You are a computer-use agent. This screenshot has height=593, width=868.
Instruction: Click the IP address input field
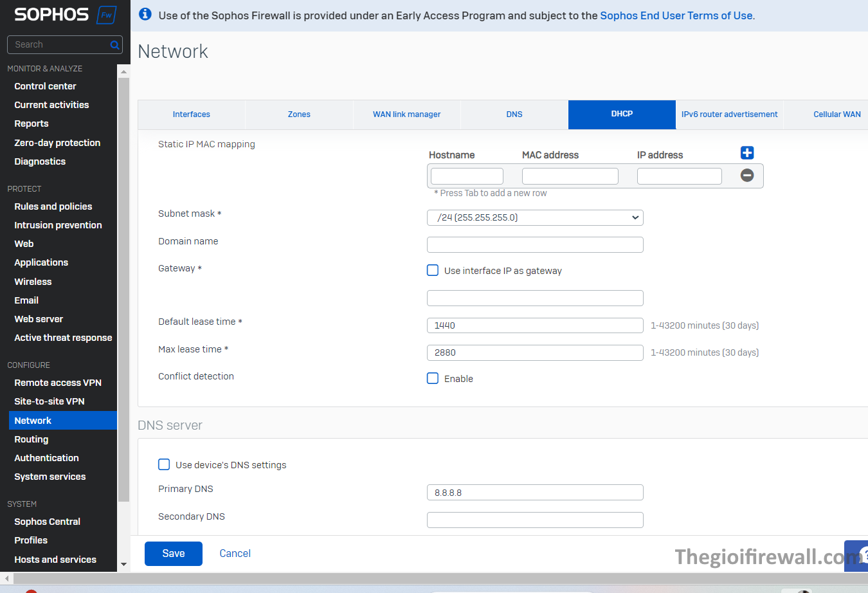(680, 176)
